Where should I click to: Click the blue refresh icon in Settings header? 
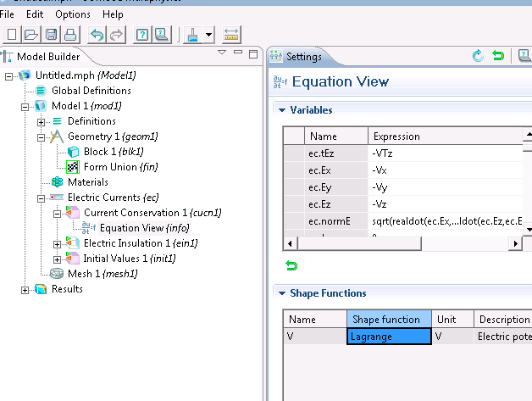pyautogui.click(x=478, y=57)
